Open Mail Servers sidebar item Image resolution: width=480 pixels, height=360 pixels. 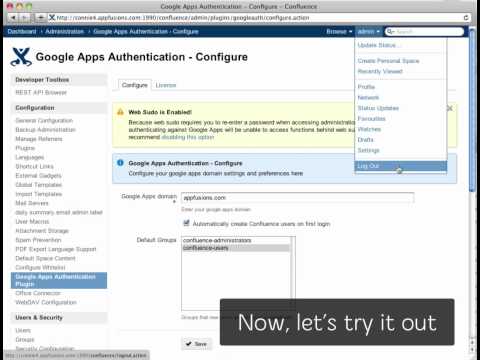click(x=32, y=203)
